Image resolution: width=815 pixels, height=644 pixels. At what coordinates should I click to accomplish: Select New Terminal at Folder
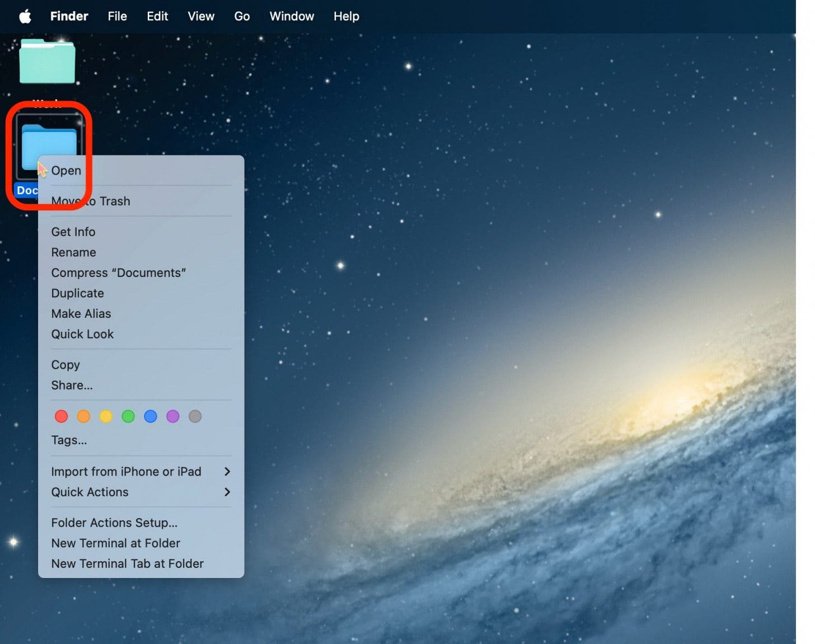(115, 543)
